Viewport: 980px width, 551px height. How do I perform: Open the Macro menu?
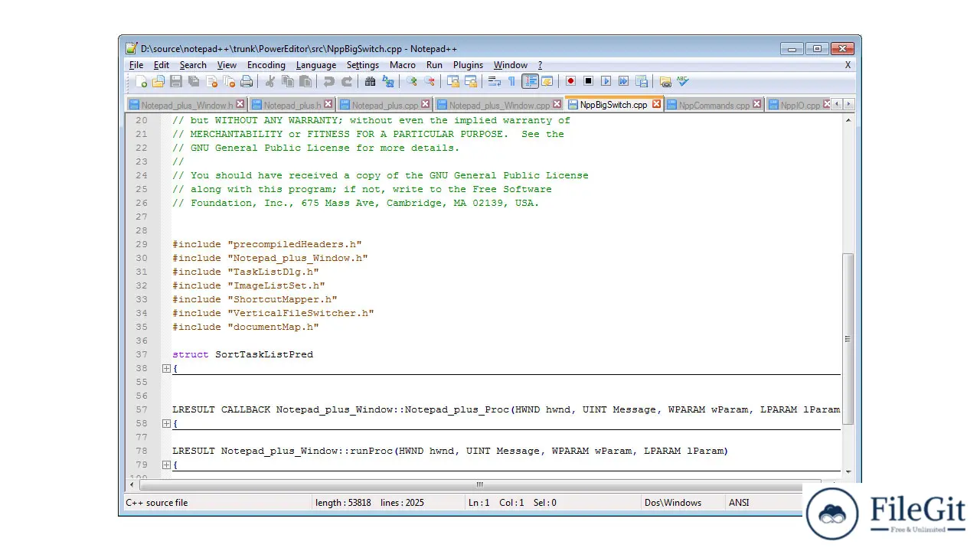[403, 65]
